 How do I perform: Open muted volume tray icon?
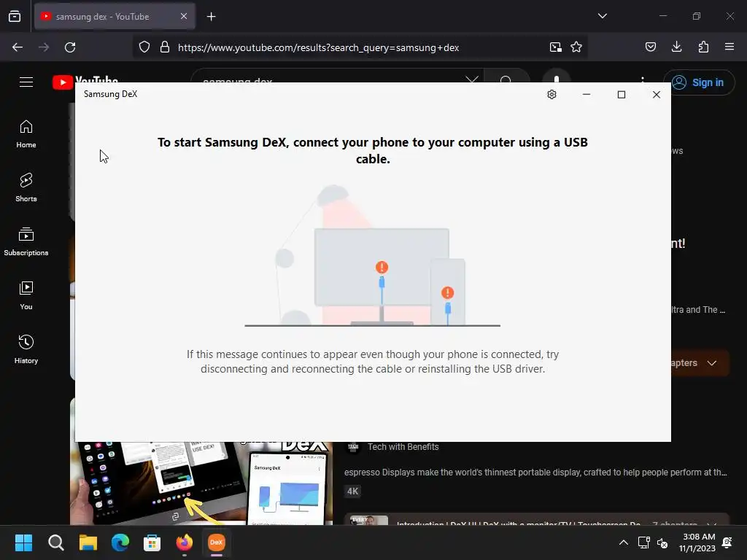pos(662,542)
